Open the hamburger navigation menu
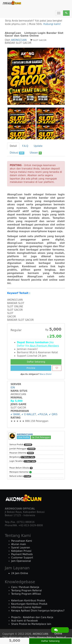Screen dimensions: 72x644 (59, 13)
